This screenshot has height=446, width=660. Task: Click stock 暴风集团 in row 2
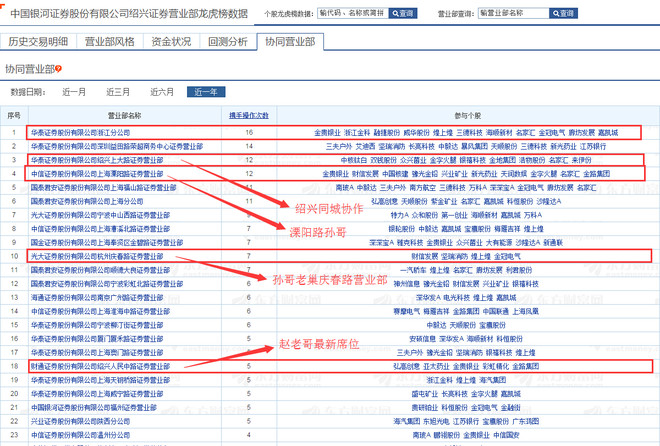(474, 146)
